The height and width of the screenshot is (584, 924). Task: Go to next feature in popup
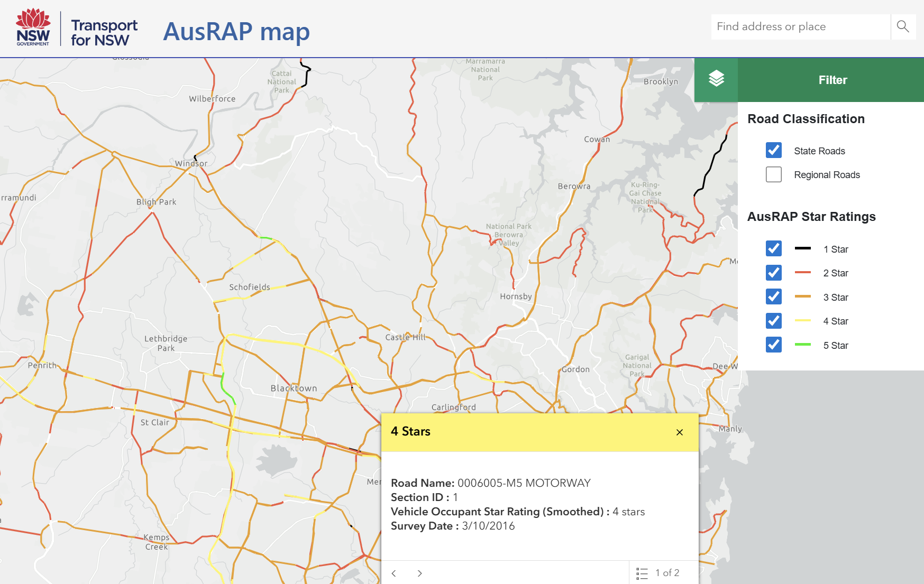click(x=419, y=573)
